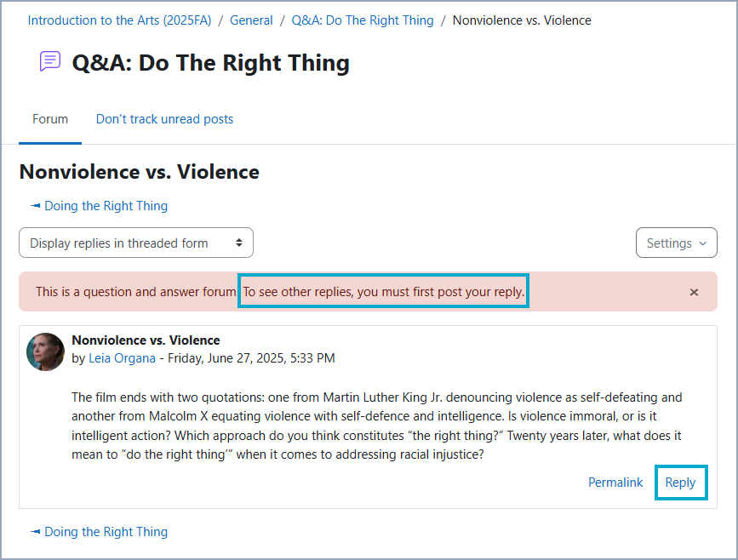The height and width of the screenshot is (560, 738).
Task: Click Leia Organa's profile picture
Action: tap(45, 351)
